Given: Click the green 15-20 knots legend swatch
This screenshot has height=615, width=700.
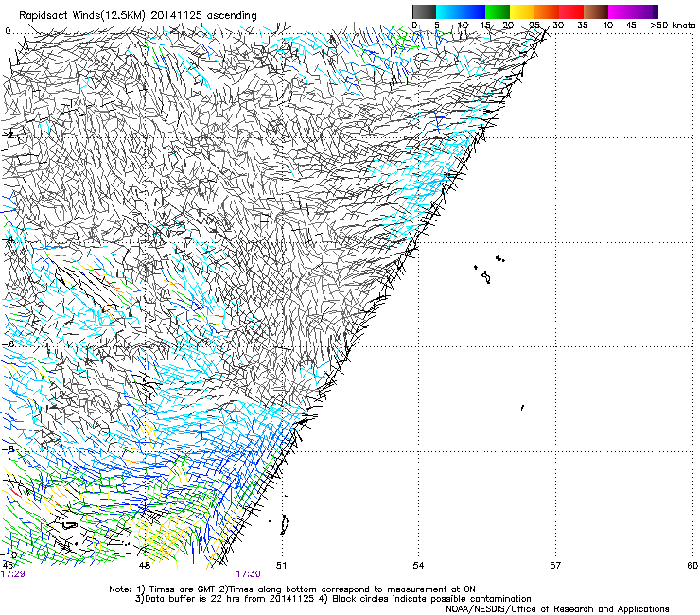Looking at the screenshot, I should pyautogui.click(x=498, y=11).
